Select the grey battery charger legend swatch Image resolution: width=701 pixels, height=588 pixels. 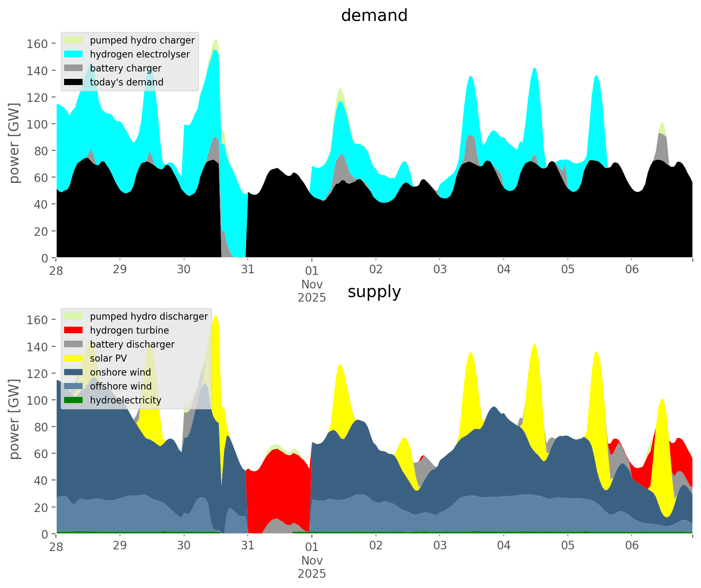point(74,68)
